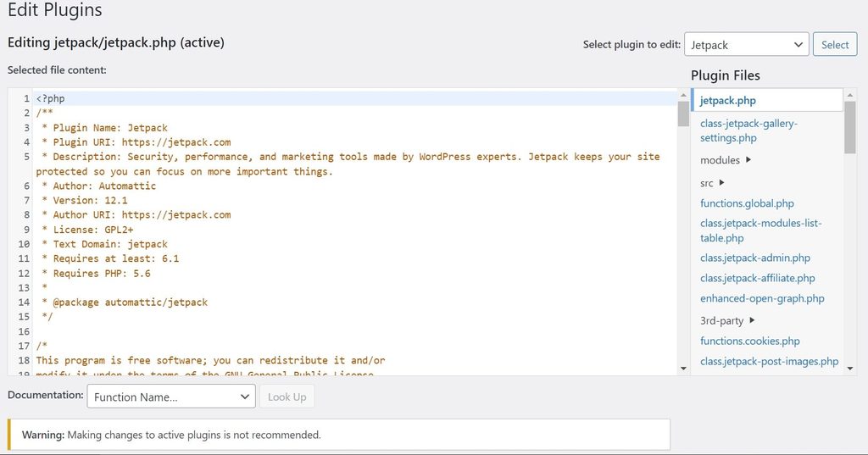Image resolution: width=868 pixels, height=455 pixels.
Task: Click the '<?php' line in editor
Action: [x=50, y=98]
